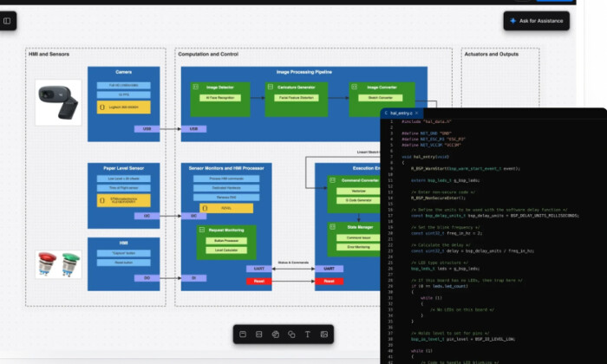
Task: Select the port tool in bottom toolbar
Action: 259,335
